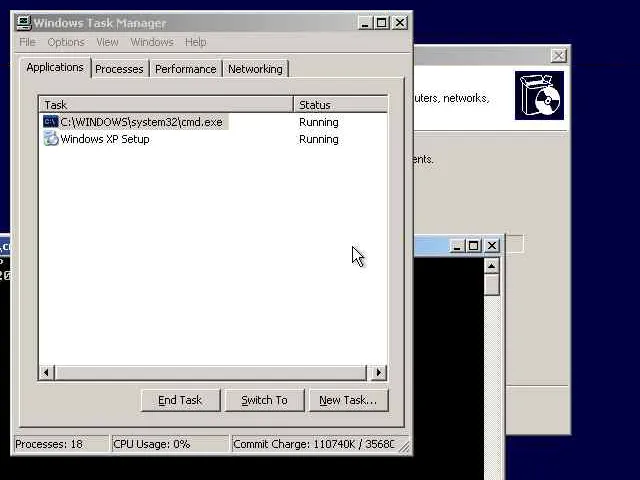Screen dimensions: 640x480
Task: Open the File menu
Action: (x=27, y=42)
